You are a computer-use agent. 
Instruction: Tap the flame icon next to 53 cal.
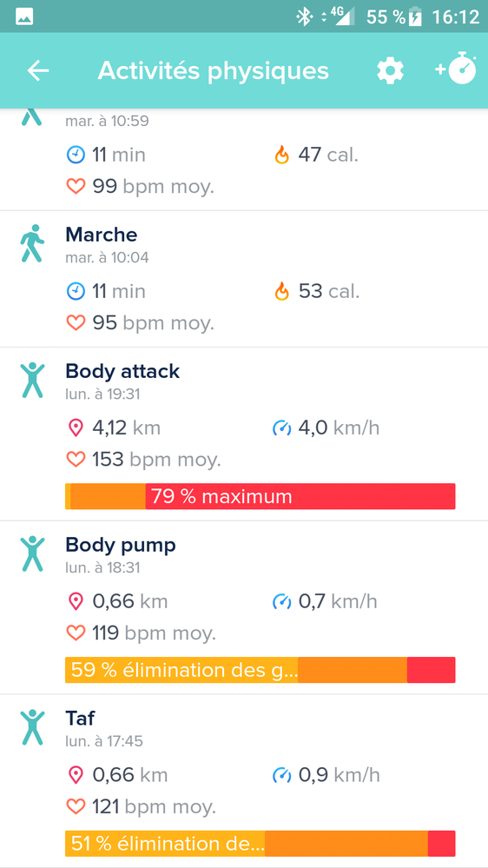click(x=282, y=291)
